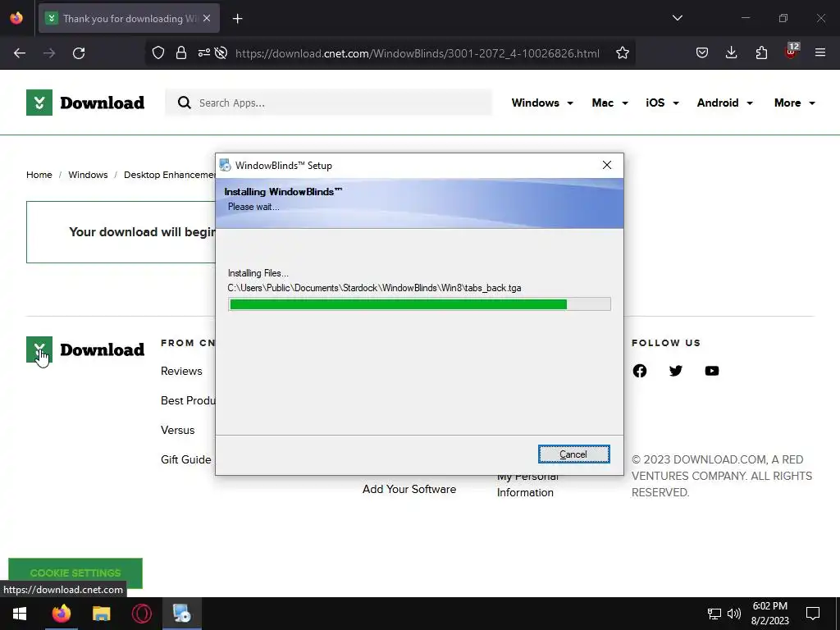This screenshot has width=840, height=630.
Task: Close the Thank you for downloading tab
Action: click(207, 18)
